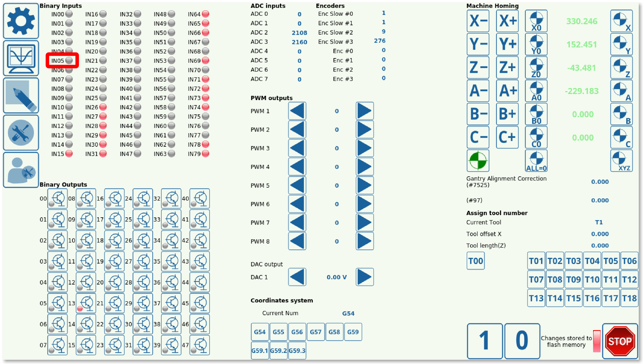Decrease PWM 8 with left arrow
The width and height of the screenshot is (643, 364).
(x=297, y=241)
